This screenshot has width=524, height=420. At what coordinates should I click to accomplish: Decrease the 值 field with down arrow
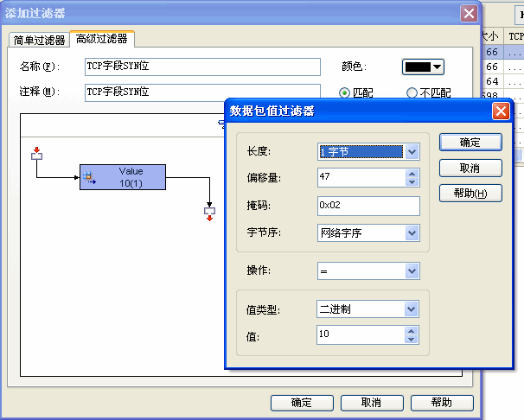(411, 340)
